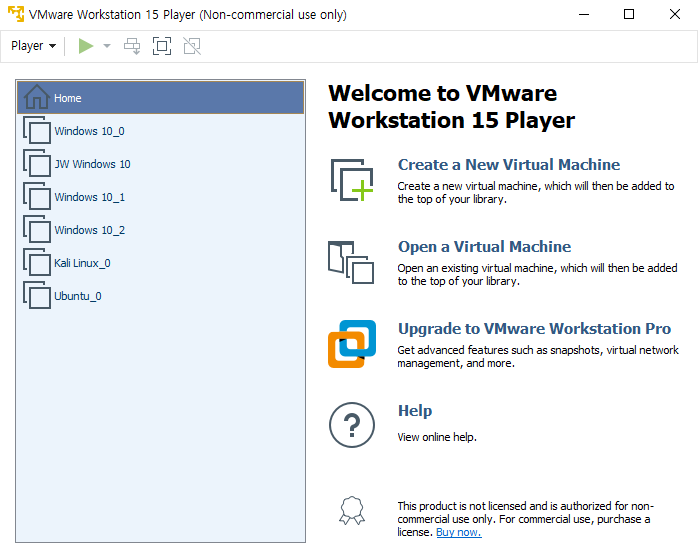Click 'Create a new virtual machine, which will' description

536,193
